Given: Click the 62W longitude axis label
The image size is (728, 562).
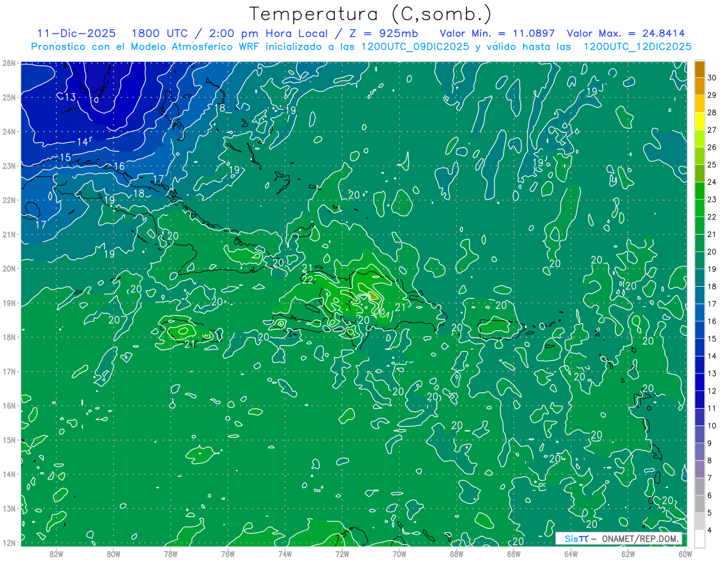Looking at the screenshot, I should pyautogui.click(x=627, y=554).
